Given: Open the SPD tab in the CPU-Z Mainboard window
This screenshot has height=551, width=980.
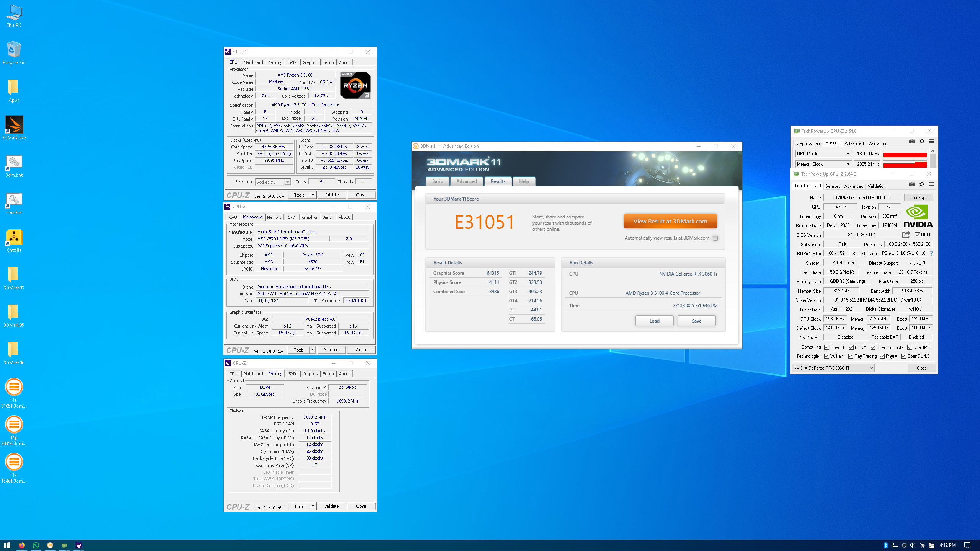Looking at the screenshot, I should [291, 217].
